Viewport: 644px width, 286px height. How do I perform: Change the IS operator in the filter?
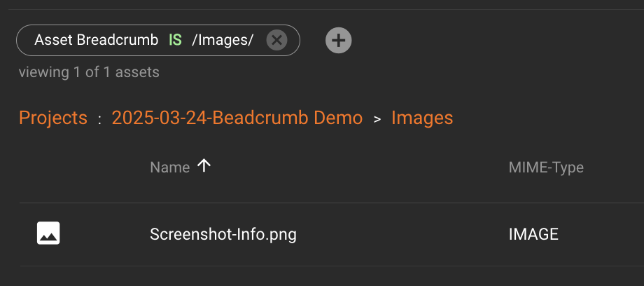click(175, 40)
